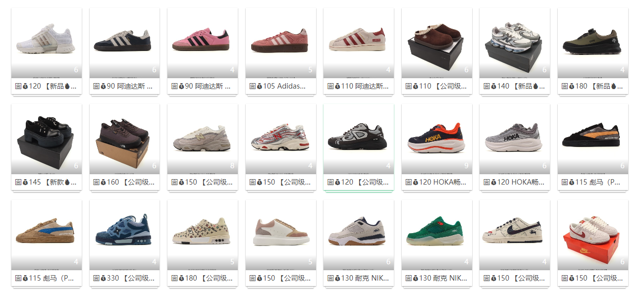The width and height of the screenshot is (644, 290).
Task: Open the 330 公司级 blue sneaker title
Action: 131,278
